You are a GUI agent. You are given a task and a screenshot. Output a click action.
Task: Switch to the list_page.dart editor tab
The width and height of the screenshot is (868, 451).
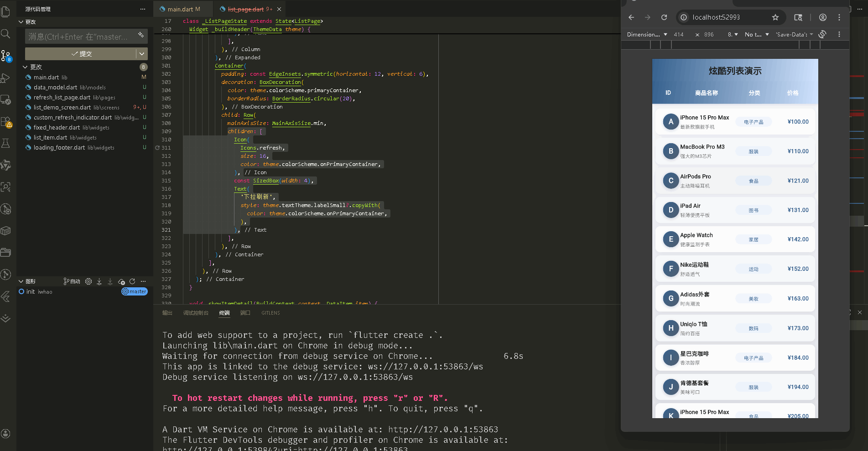click(x=246, y=9)
